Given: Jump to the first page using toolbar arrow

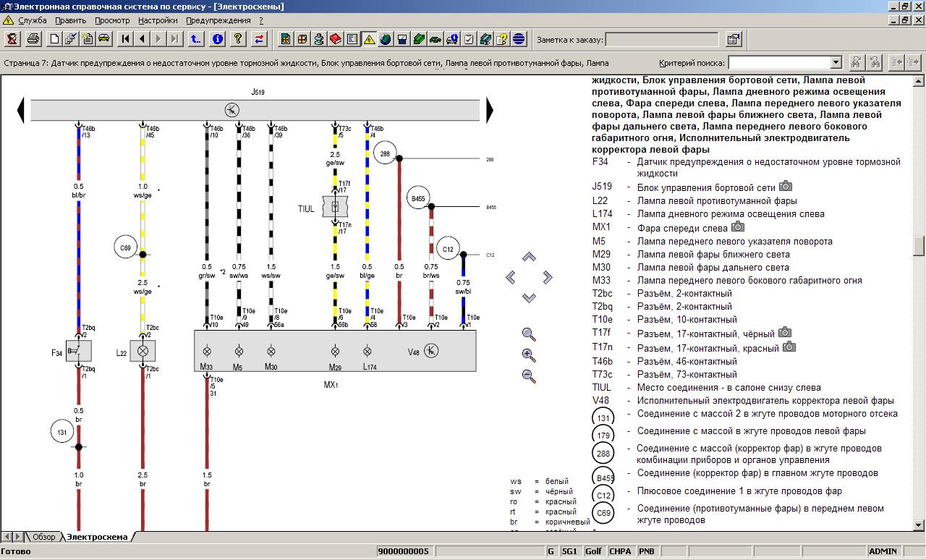Looking at the screenshot, I should [126, 39].
